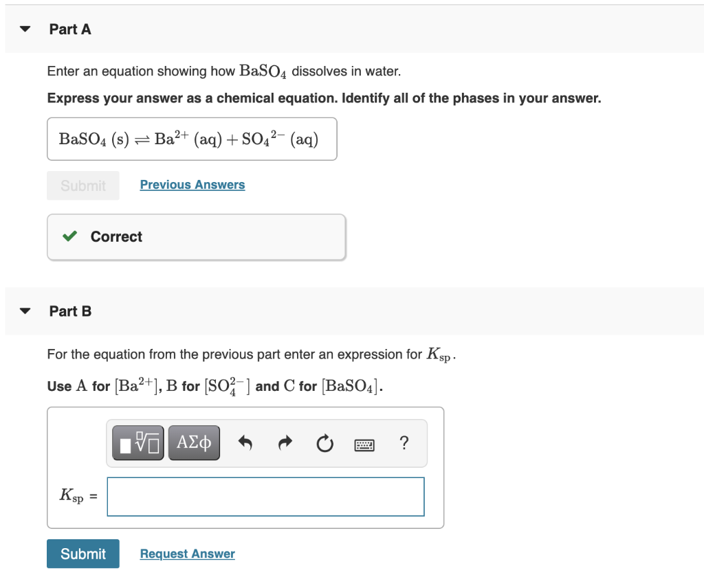Open the Greek symbols ΑΣφ palette

click(x=193, y=442)
